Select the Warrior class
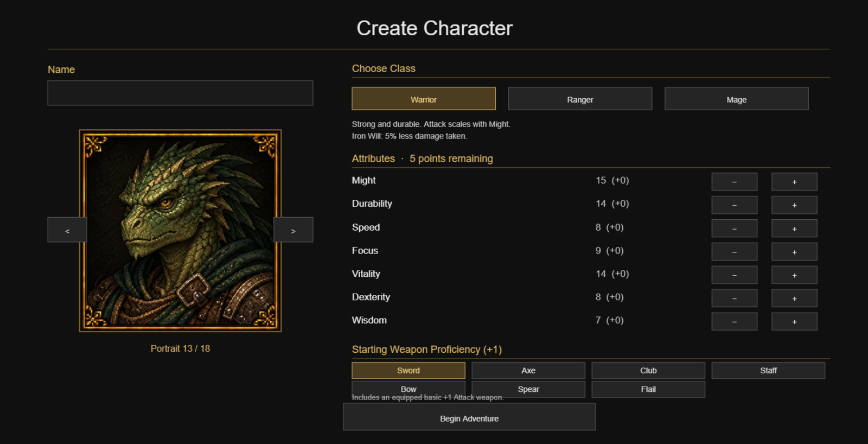 [424, 99]
